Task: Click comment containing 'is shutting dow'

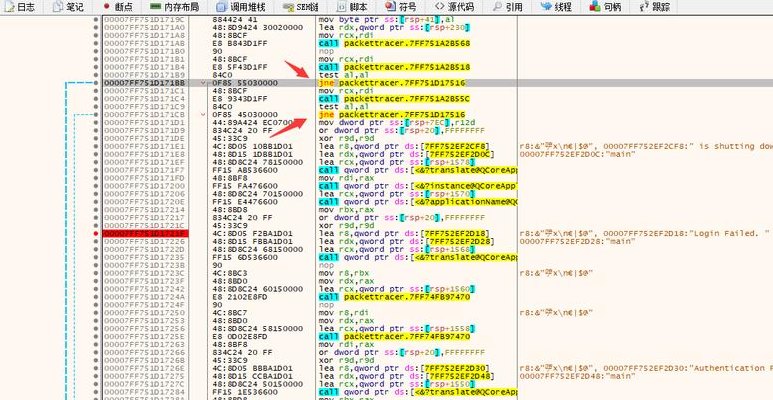Action: pos(646,146)
